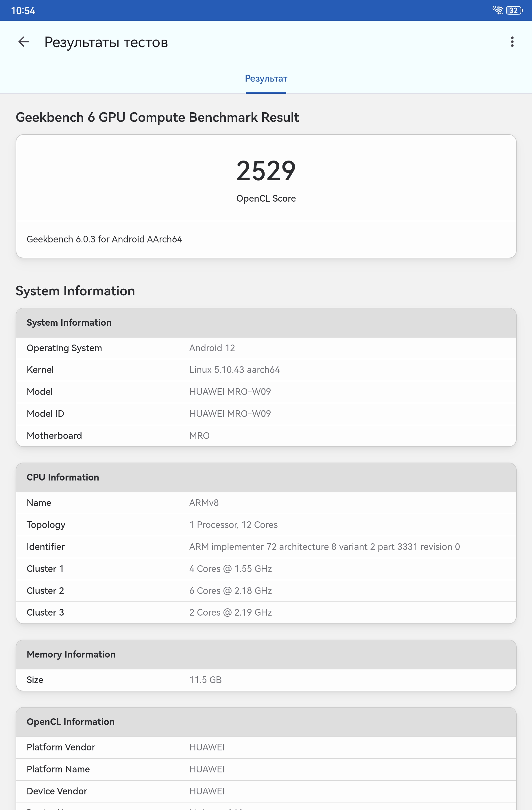Tap the Topology 12 Cores row
This screenshot has height=810, width=532.
click(x=266, y=525)
